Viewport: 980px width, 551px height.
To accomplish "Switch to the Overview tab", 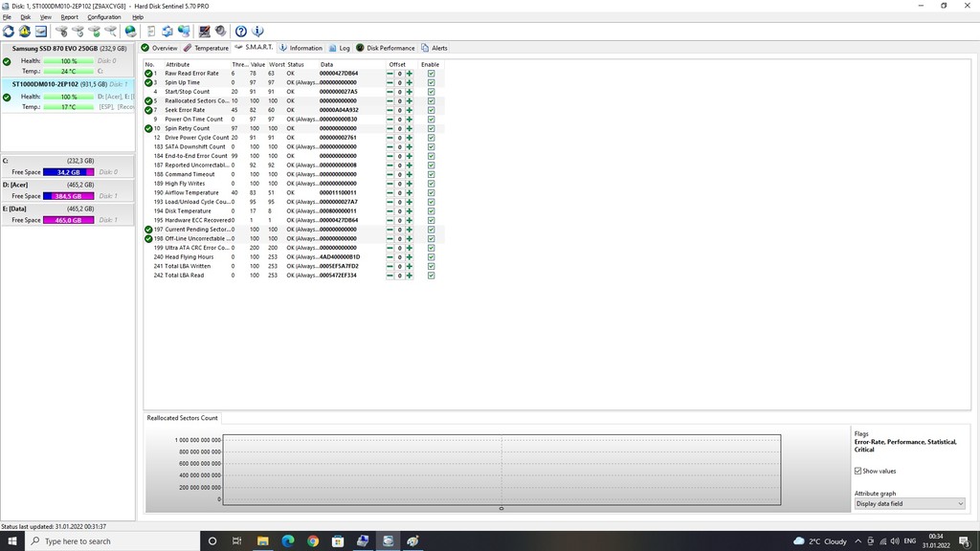I will click(x=160, y=48).
